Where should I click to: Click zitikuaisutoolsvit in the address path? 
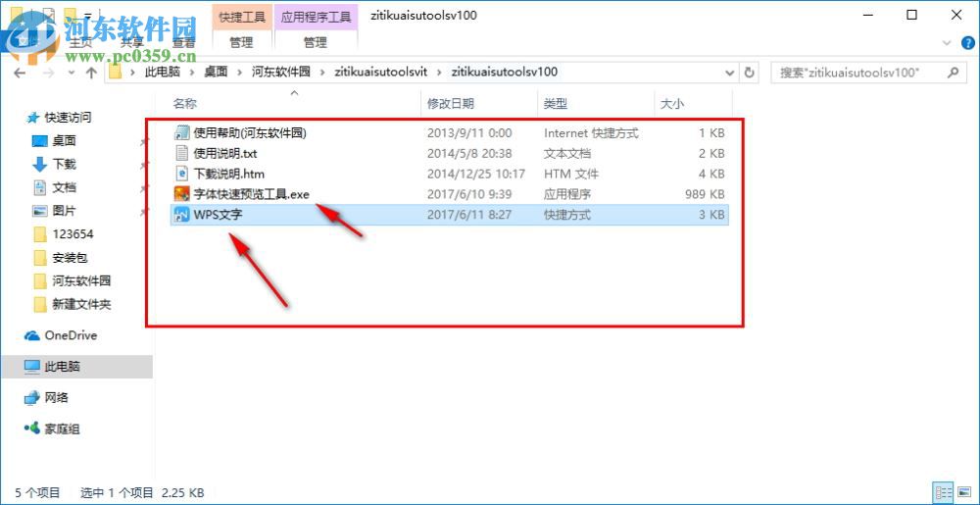click(380, 72)
